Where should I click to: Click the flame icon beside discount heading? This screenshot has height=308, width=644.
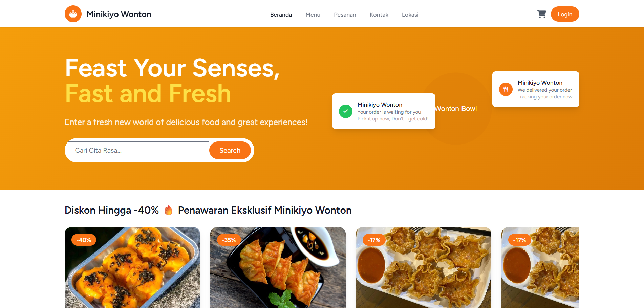coord(168,210)
